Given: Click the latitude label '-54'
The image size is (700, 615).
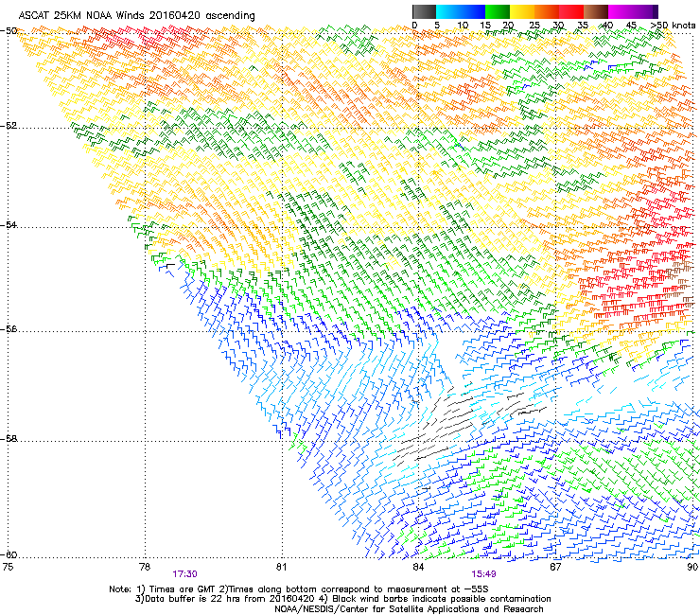Looking at the screenshot, I should (9, 224).
